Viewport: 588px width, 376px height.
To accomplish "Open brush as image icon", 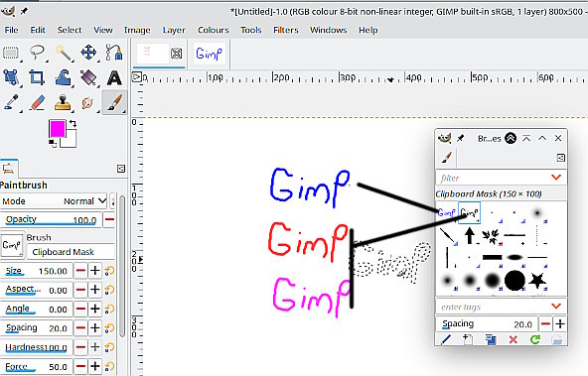I will tap(557, 339).
